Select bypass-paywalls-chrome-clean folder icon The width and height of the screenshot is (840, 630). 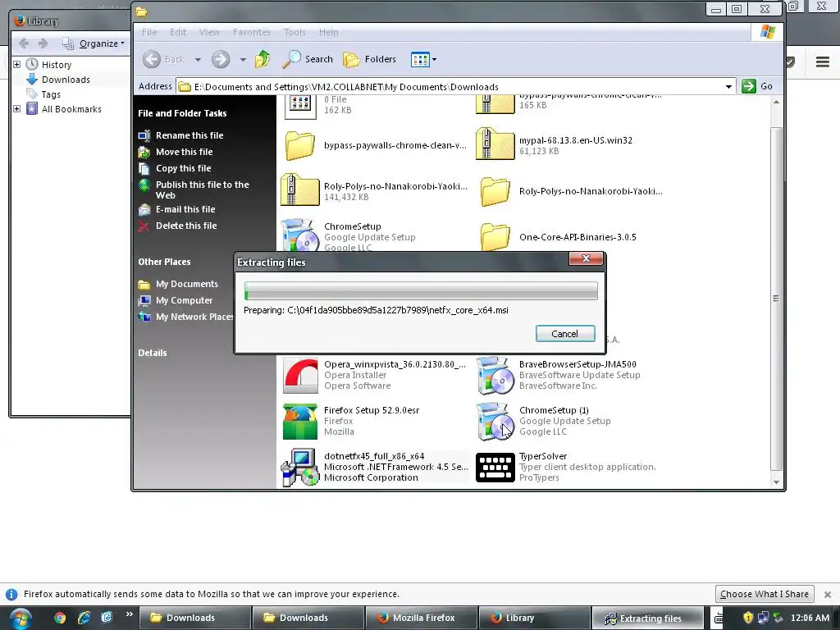pyautogui.click(x=300, y=145)
